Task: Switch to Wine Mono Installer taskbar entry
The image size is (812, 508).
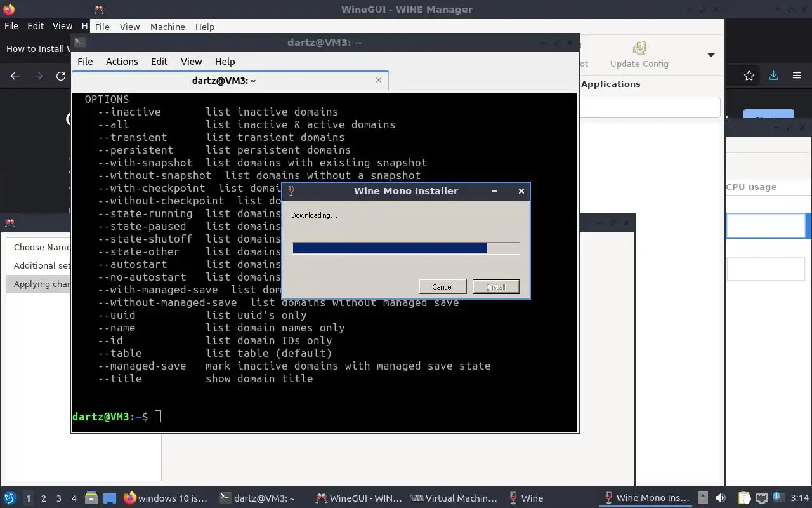Action: pyautogui.click(x=647, y=498)
